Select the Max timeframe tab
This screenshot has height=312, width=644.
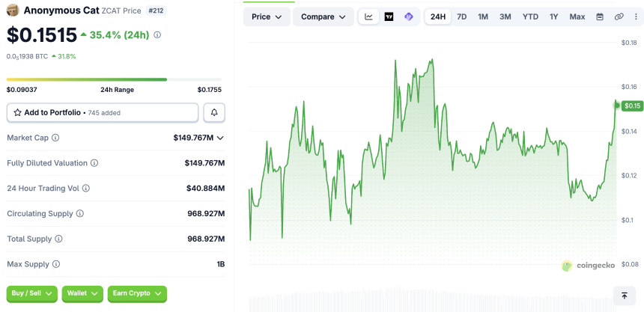(577, 16)
